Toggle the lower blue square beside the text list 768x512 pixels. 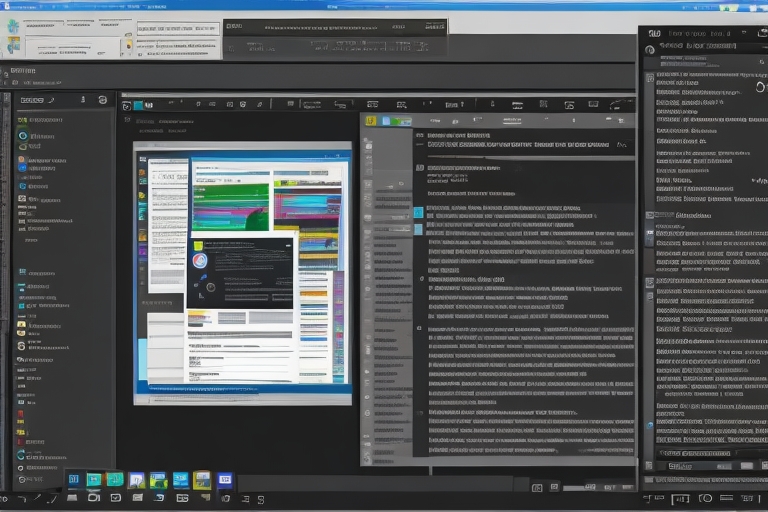418,229
